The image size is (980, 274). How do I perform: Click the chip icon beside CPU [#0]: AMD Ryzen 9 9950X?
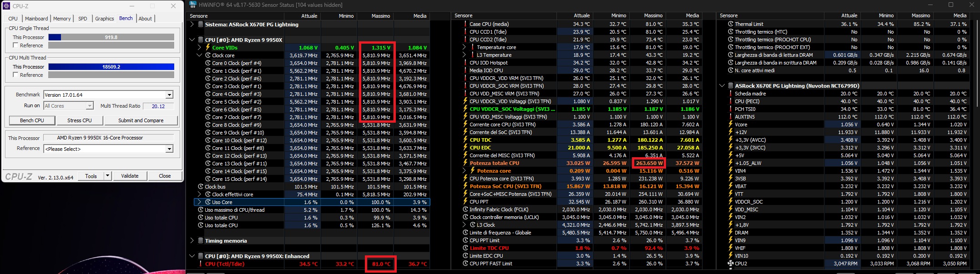point(201,40)
